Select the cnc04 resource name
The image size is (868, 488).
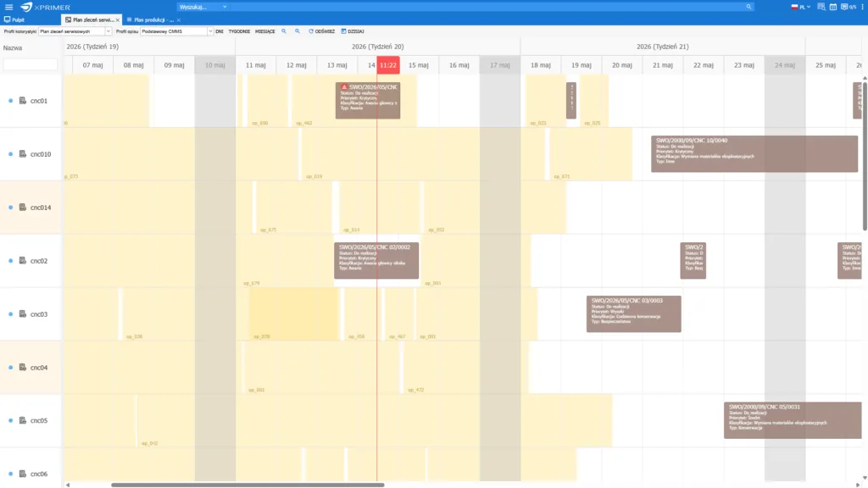pyautogui.click(x=39, y=368)
